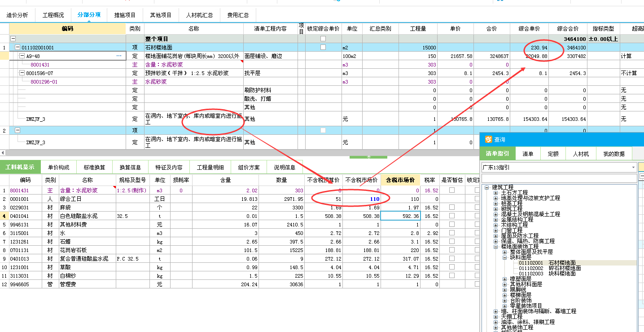Viewport: 644px width, 332px height.
Task: Switch to 定额 tab in 查询 window
Action: click(x=553, y=154)
